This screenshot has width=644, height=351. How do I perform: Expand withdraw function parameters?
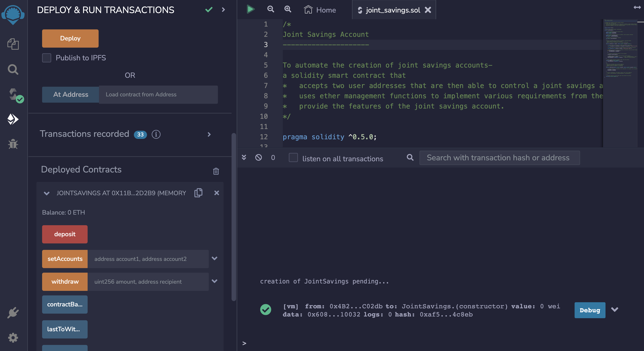(214, 281)
